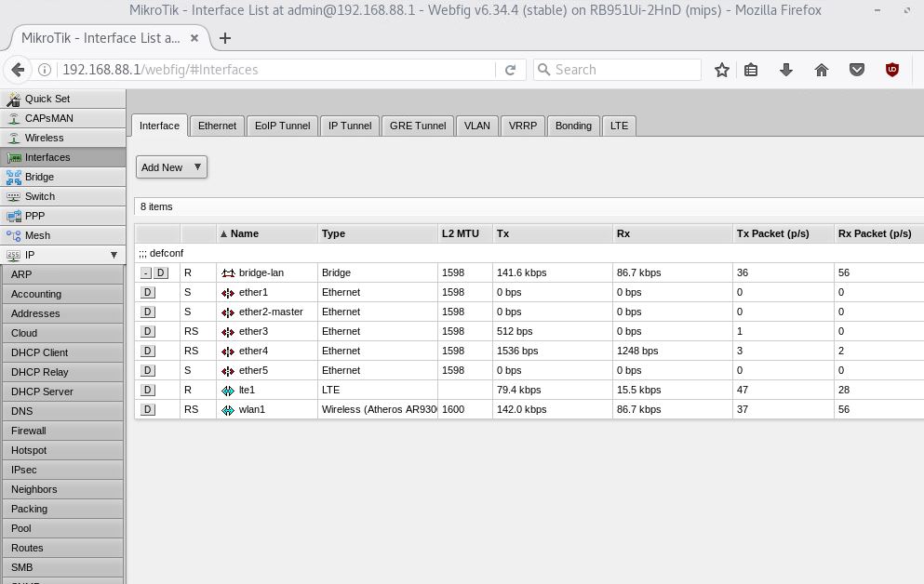The width and height of the screenshot is (924, 584).
Task: Disable ether1 with its D button
Action: click(x=148, y=292)
